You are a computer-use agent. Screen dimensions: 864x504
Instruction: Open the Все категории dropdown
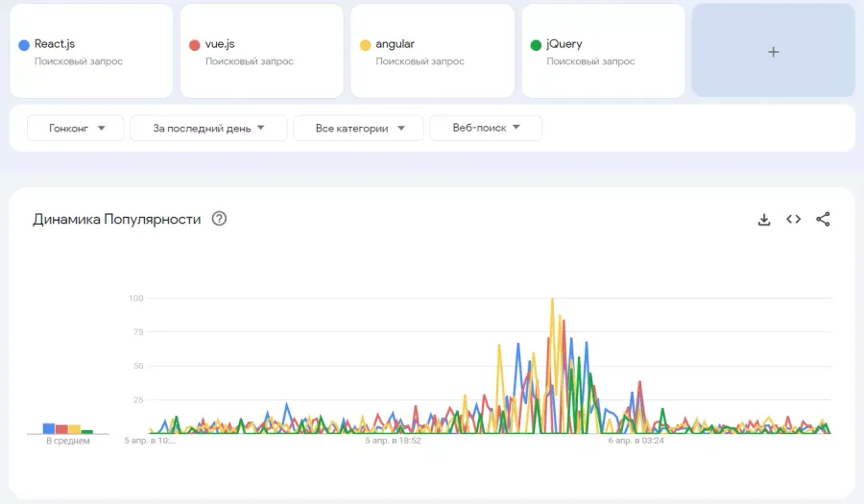(x=358, y=128)
